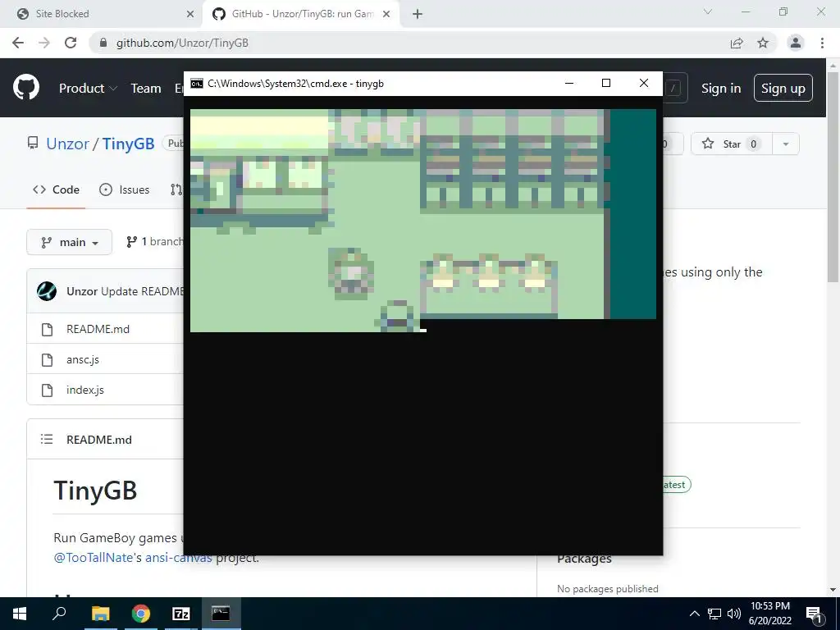Open the Windows Start menu
The height and width of the screenshot is (630, 840).
coord(20,614)
